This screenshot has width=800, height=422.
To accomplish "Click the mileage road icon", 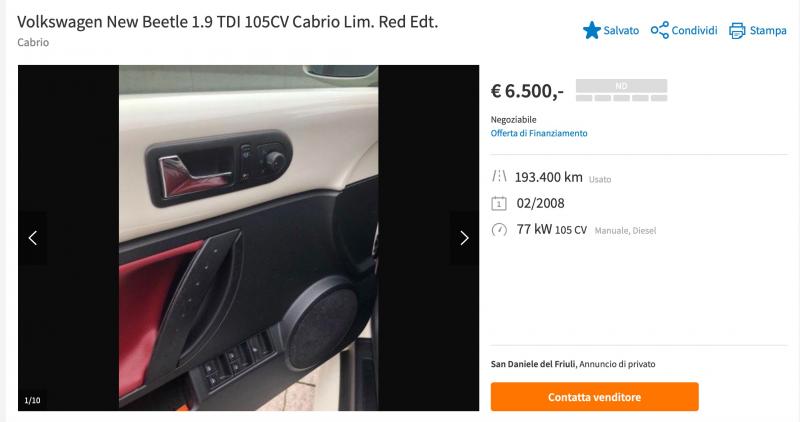I will [499, 177].
